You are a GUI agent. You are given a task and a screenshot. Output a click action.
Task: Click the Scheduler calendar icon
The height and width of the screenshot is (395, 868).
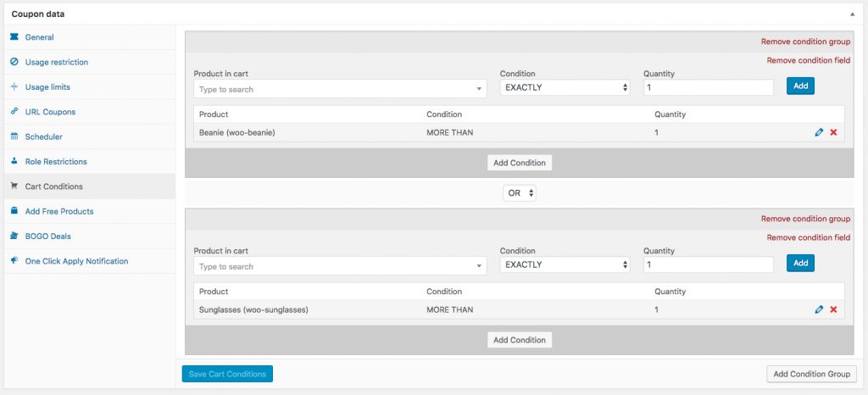coord(14,136)
